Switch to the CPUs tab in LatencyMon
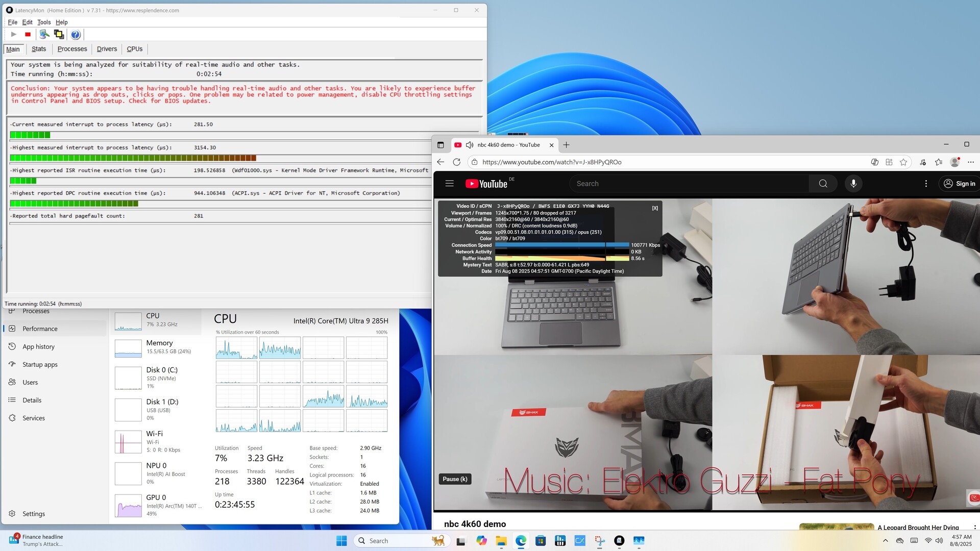 135,49
